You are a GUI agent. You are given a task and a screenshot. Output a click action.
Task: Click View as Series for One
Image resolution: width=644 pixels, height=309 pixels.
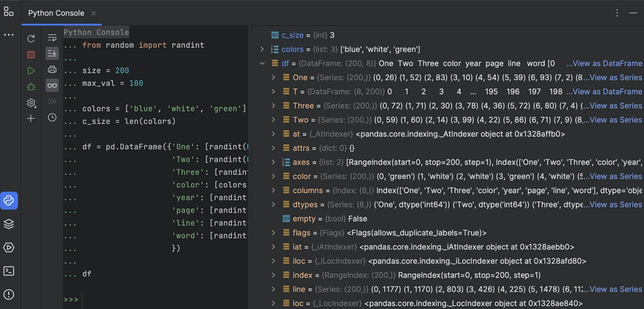coord(616,77)
